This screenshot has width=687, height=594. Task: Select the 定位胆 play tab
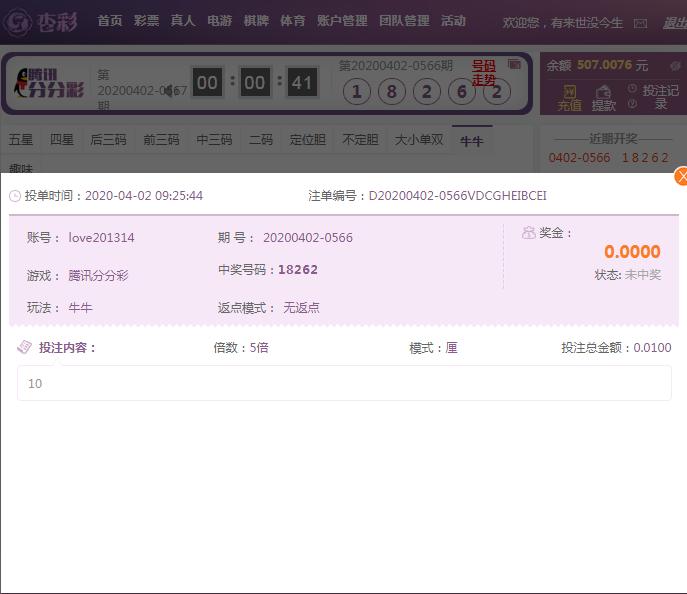click(308, 140)
